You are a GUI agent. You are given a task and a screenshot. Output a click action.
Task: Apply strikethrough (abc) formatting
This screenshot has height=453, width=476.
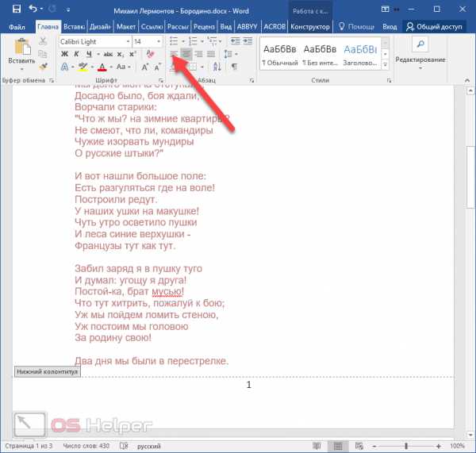click(x=108, y=55)
